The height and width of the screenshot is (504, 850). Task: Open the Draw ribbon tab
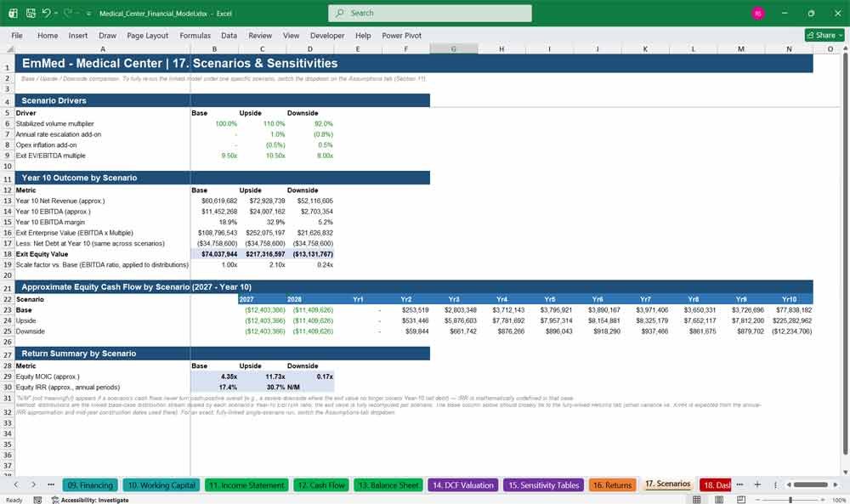click(x=107, y=35)
